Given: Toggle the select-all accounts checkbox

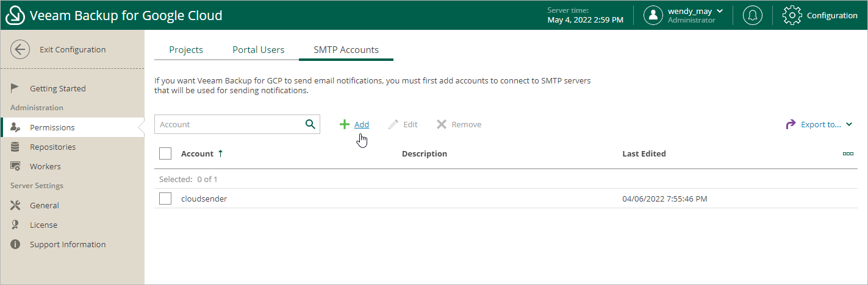Looking at the screenshot, I should [165, 153].
